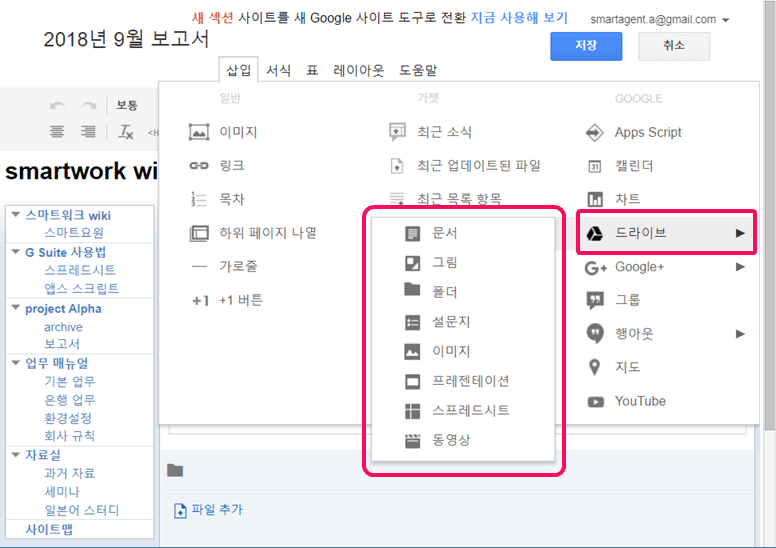Click the 동영상 clapperboard icon in submenu
Image resolution: width=776 pixels, height=548 pixels.
(x=412, y=441)
